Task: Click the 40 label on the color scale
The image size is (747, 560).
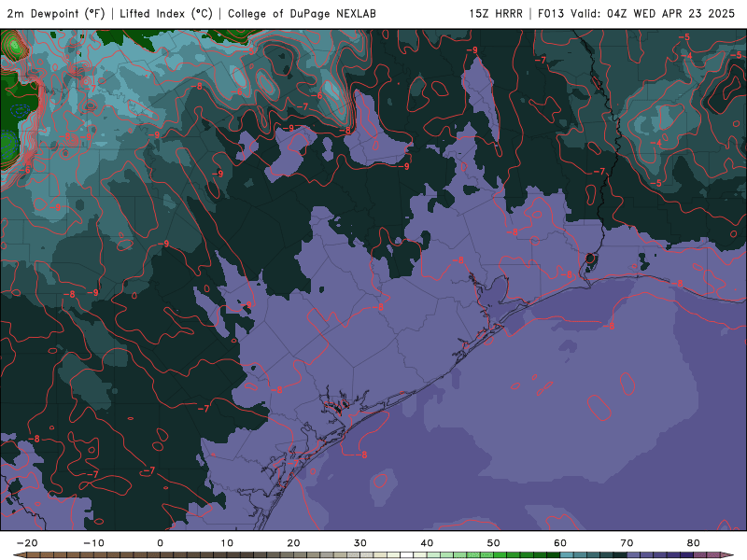Action: [427, 543]
